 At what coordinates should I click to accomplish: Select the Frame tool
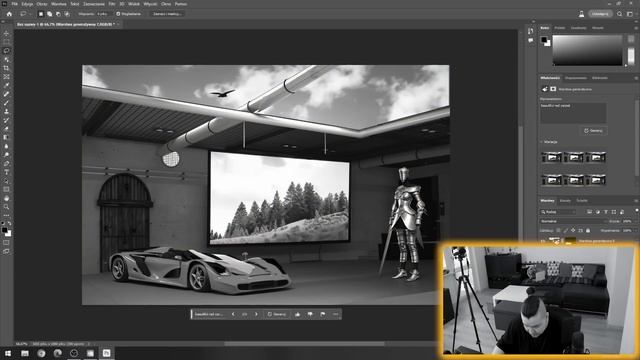(x=6, y=76)
